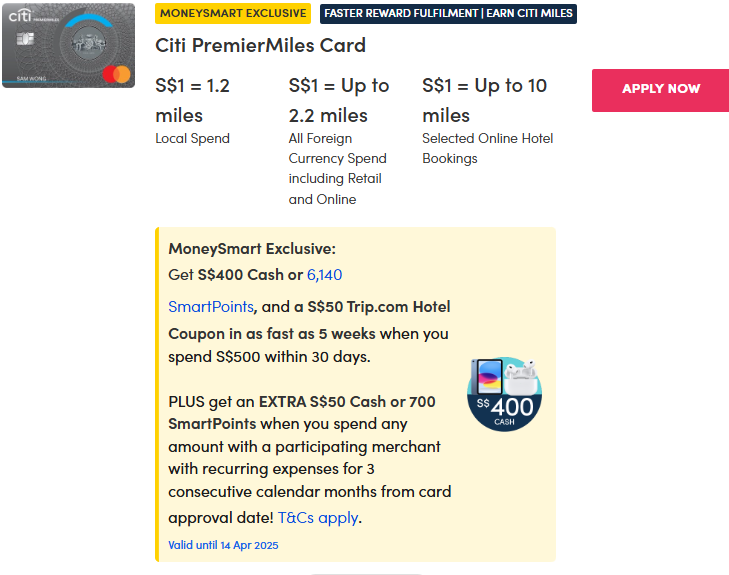Click the Up to 10 miles rate
The height and width of the screenshot is (575, 729).
coord(485,100)
